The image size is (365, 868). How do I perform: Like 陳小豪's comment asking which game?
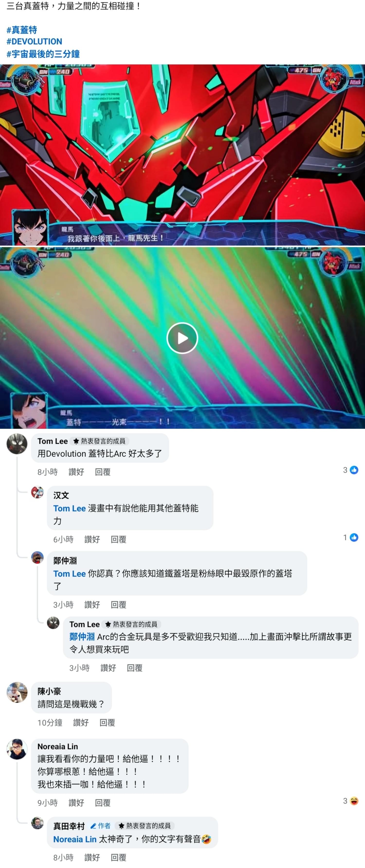(x=81, y=722)
